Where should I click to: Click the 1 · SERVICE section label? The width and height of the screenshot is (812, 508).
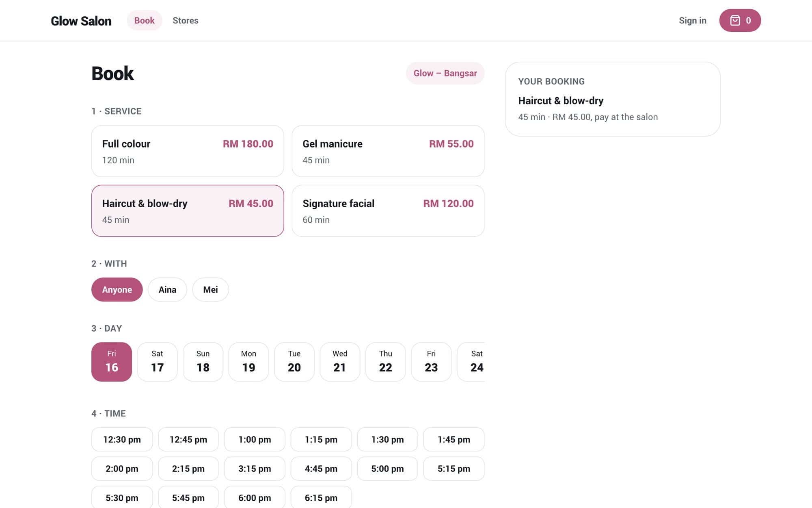pos(117,111)
